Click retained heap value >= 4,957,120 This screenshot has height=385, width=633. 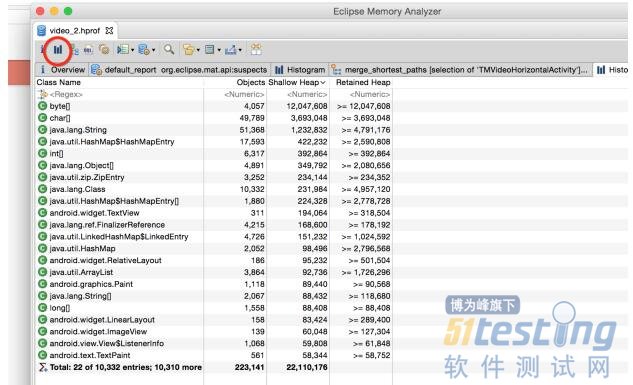[366, 189]
